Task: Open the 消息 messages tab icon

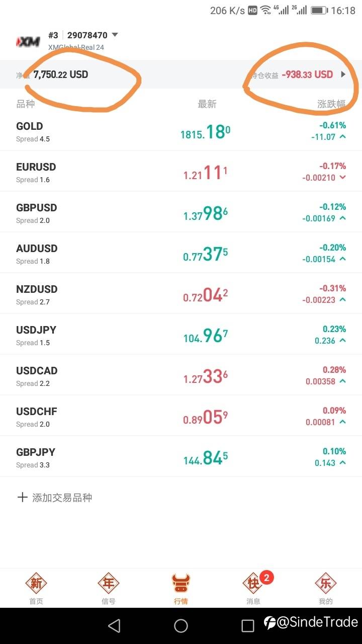Action: pos(253,584)
